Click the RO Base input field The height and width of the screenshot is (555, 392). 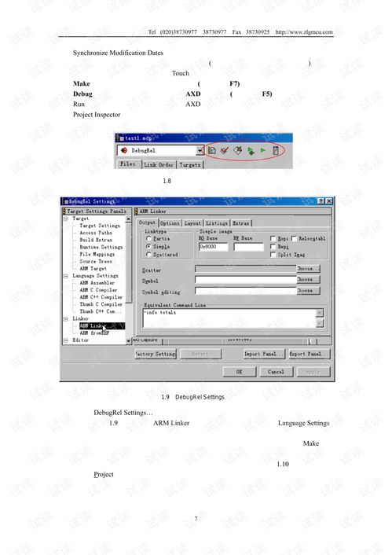coord(213,247)
